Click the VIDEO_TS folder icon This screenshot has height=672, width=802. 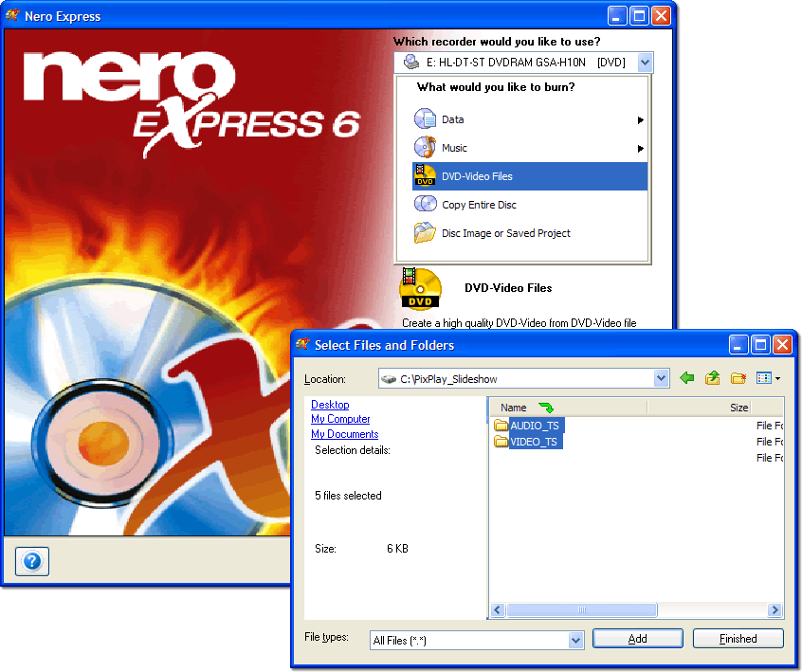coord(501,441)
